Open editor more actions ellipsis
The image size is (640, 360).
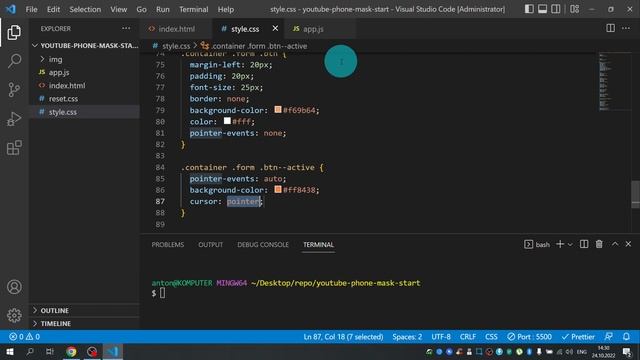(x=626, y=28)
